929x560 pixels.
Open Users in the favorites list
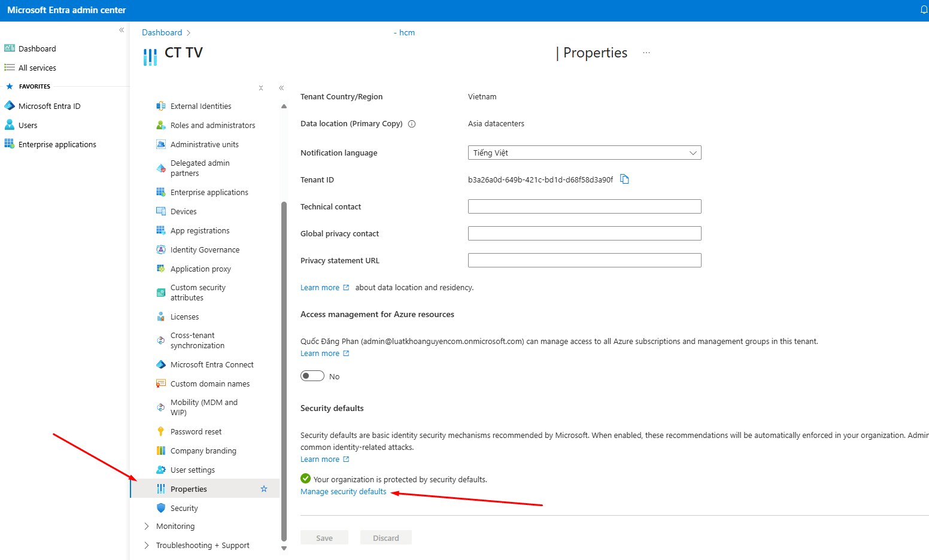(x=28, y=125)
